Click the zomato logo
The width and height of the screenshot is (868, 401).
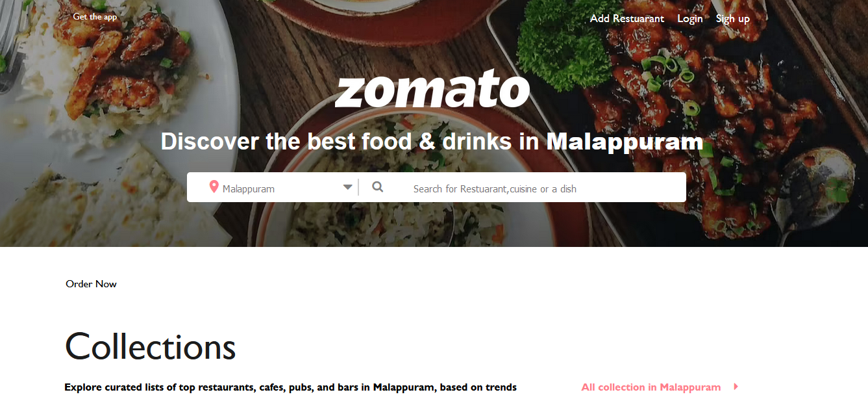tap(432, 90)
